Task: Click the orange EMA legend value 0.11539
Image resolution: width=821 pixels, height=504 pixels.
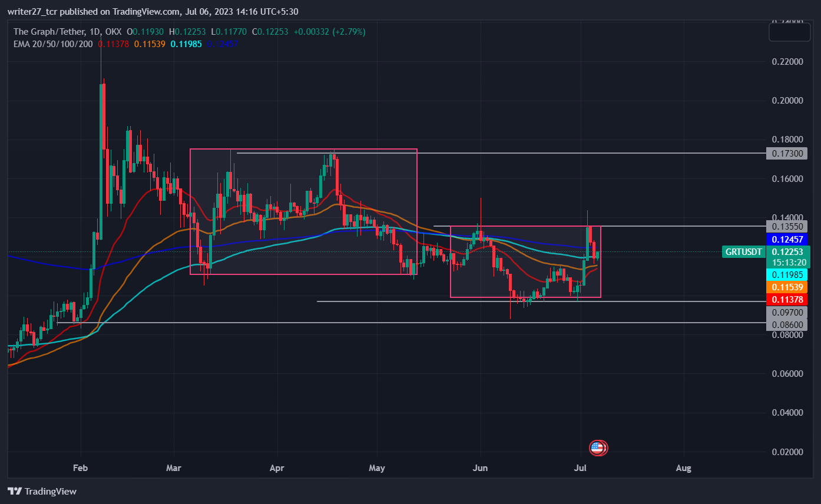Action: 150,44
